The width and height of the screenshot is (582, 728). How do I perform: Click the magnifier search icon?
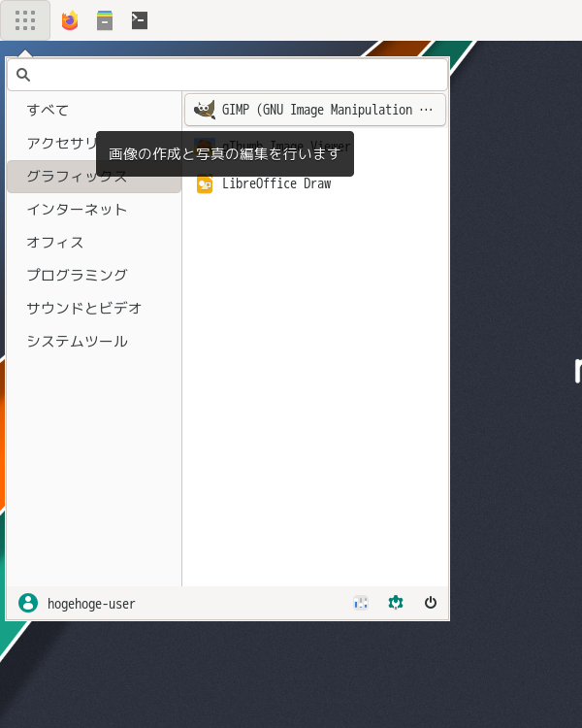coord(23,75)
